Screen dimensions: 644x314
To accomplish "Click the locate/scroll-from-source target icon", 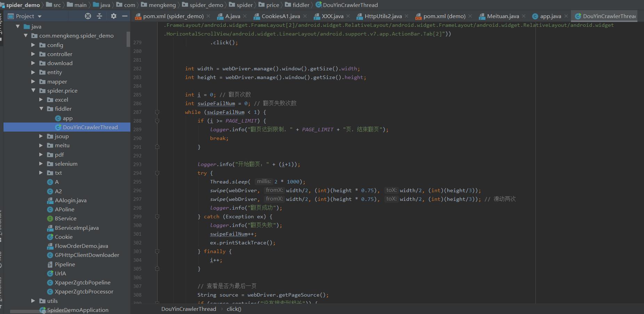I will click(88, 16).
